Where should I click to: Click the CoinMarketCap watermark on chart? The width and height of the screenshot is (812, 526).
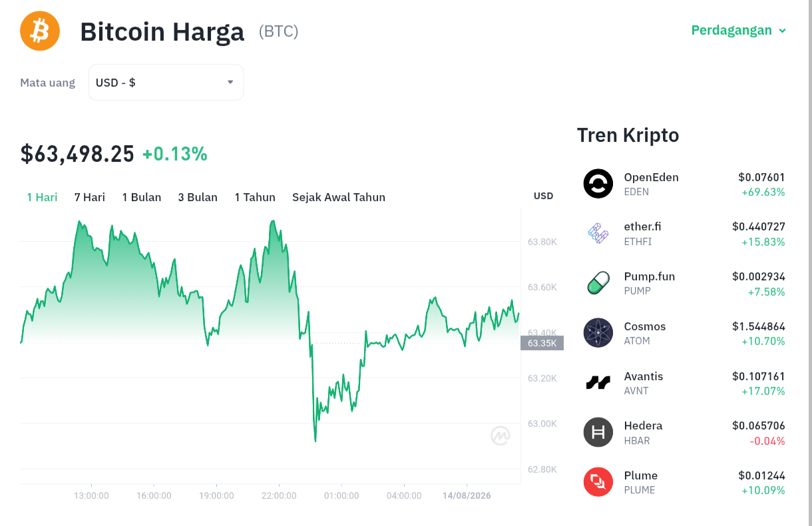[501, 435]
